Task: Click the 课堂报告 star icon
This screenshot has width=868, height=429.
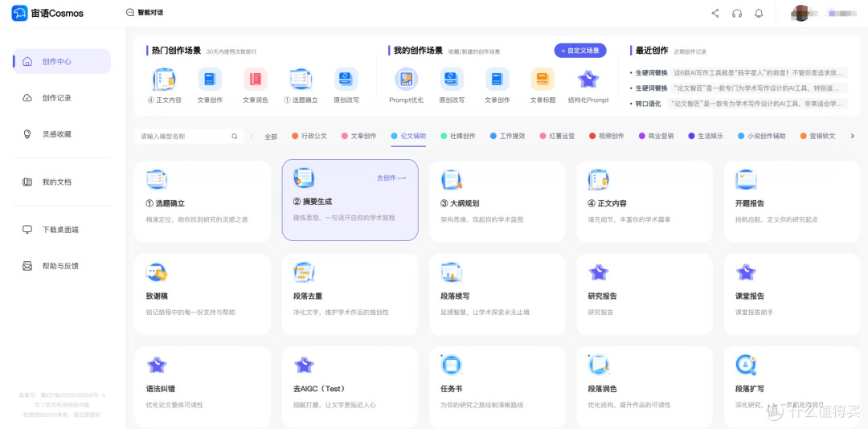Action: (x=746, y=272)
